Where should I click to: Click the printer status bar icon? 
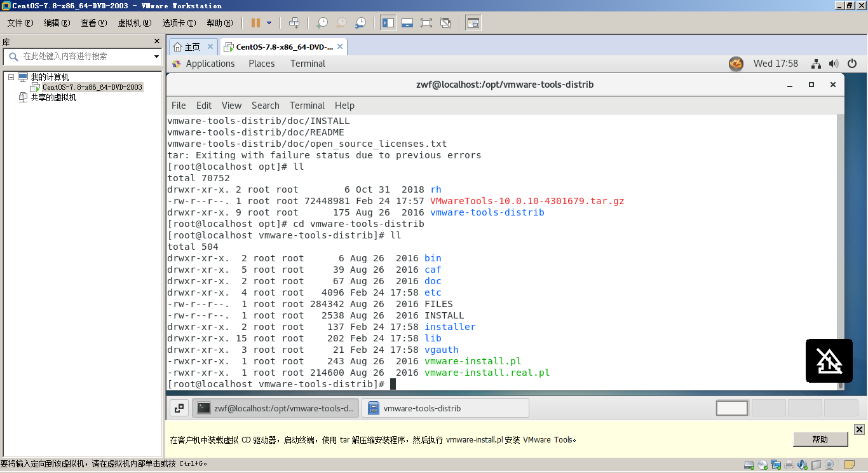click(789, 465)
